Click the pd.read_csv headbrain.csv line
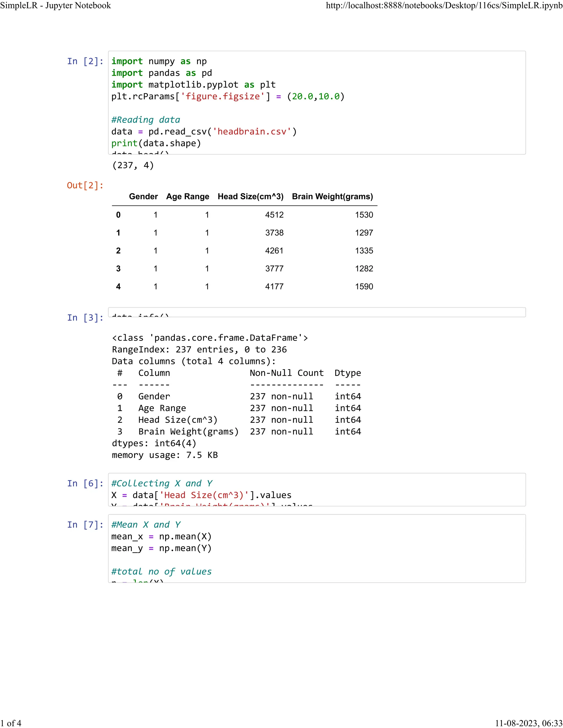 pyautogui.click(x=204, y=132)
